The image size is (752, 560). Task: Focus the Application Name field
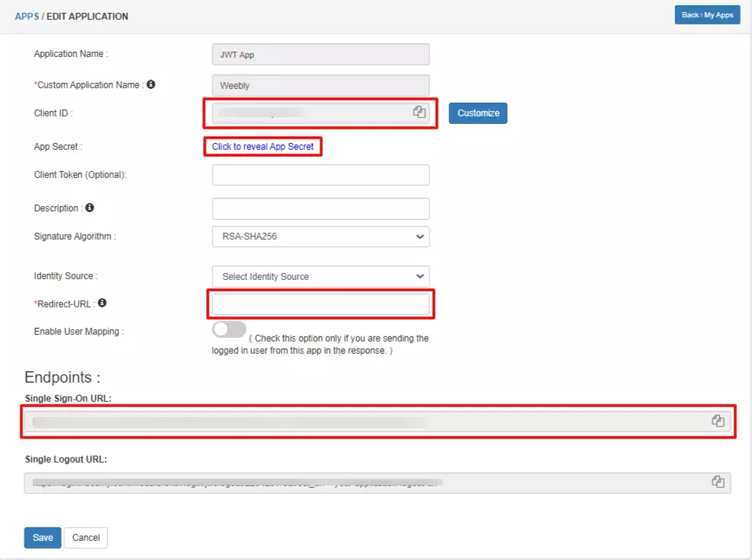[320, 55]
